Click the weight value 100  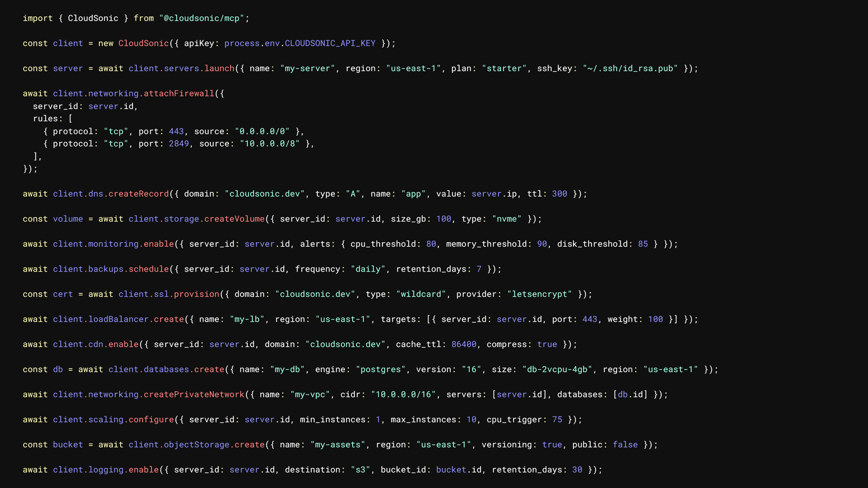[655, 319]
